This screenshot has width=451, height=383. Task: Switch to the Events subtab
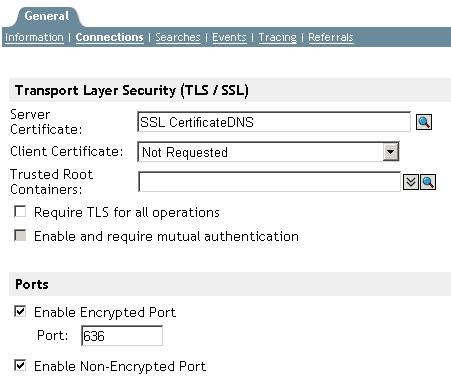point(229,37)
